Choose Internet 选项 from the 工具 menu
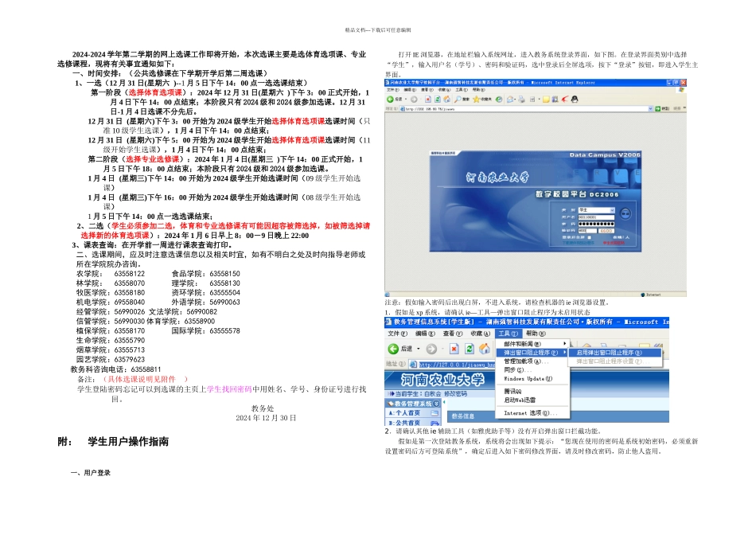The height and width of the screenshot is (535, 756). (x=532, y=413)
